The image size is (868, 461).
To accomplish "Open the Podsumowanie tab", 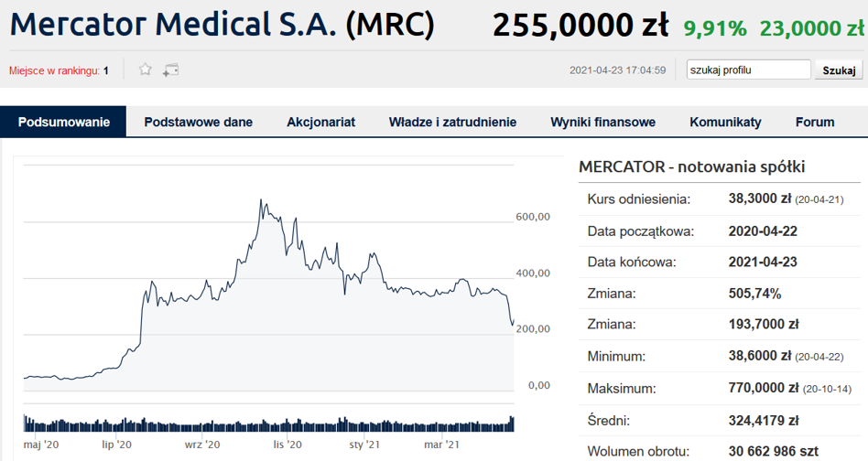I will coord(64,123).
